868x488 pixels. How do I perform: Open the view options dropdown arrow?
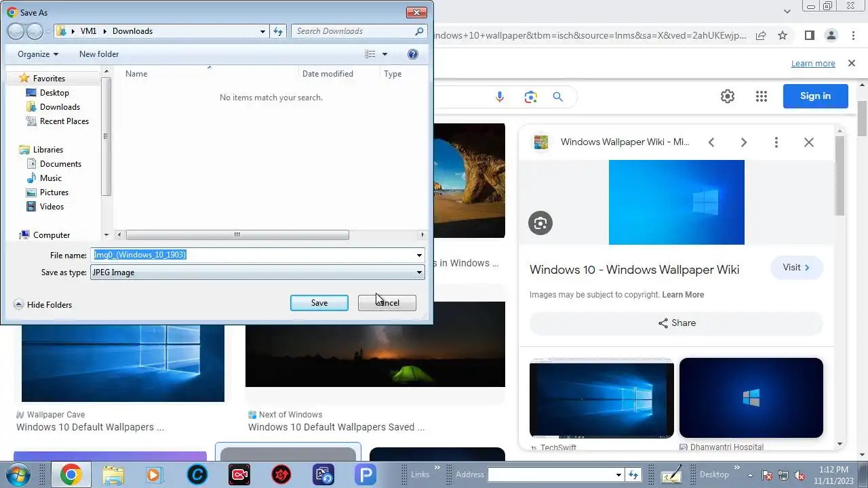coord(384,54)
